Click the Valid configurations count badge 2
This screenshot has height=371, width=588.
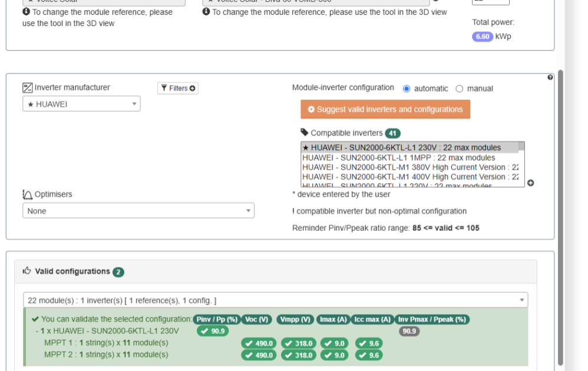coord(118,271)
